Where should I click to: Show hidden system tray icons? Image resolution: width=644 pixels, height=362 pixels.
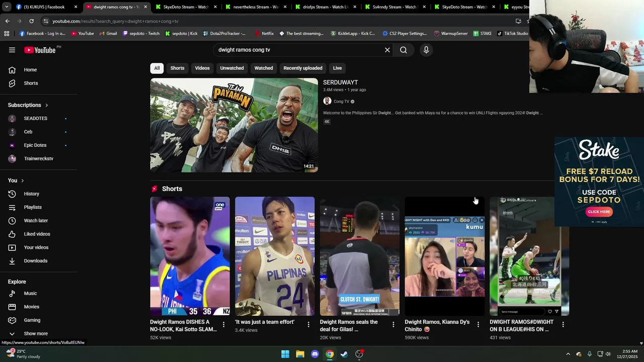coord(568,354)
